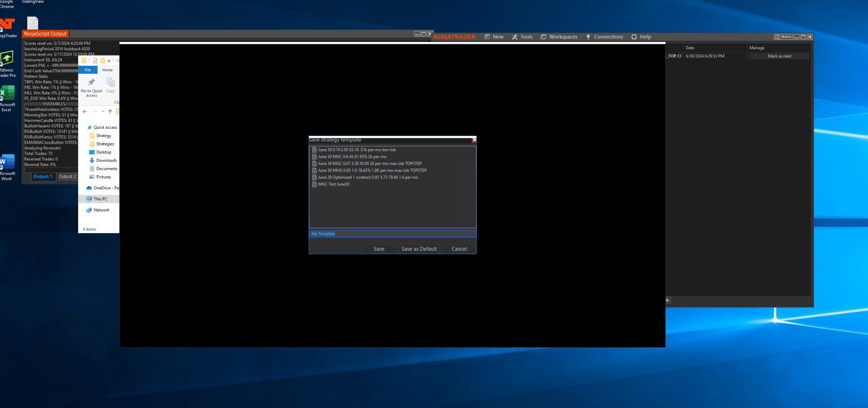Select the template 'June 30 MHG 0.85 1.0 18.43% 1.8K per mo max risk TOPSTEP'
The height and width of the screenshot is (408, 868).
(373, 170)
